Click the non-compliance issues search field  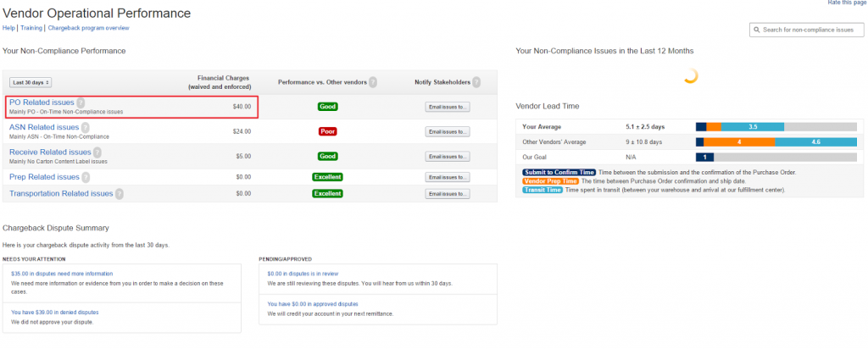(807, 30)
